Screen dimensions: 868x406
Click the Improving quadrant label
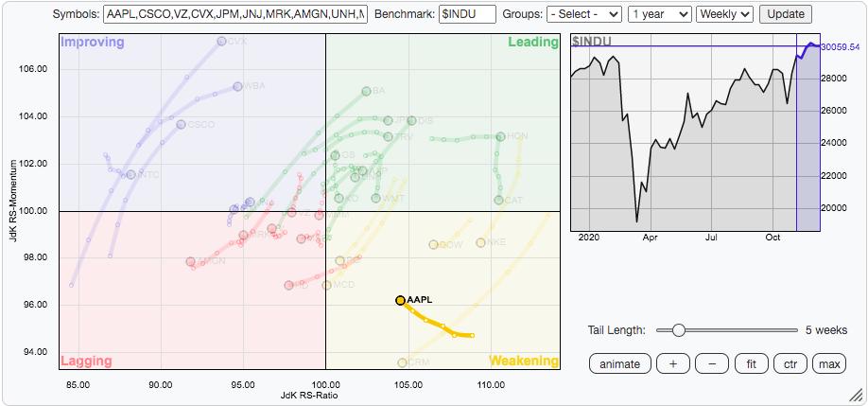tap(93, 42)
